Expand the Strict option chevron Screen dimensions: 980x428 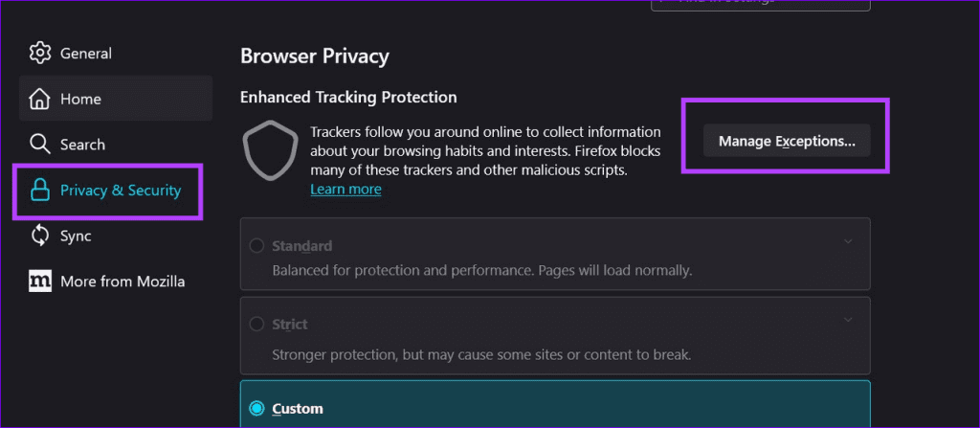[x=848, y=320]
